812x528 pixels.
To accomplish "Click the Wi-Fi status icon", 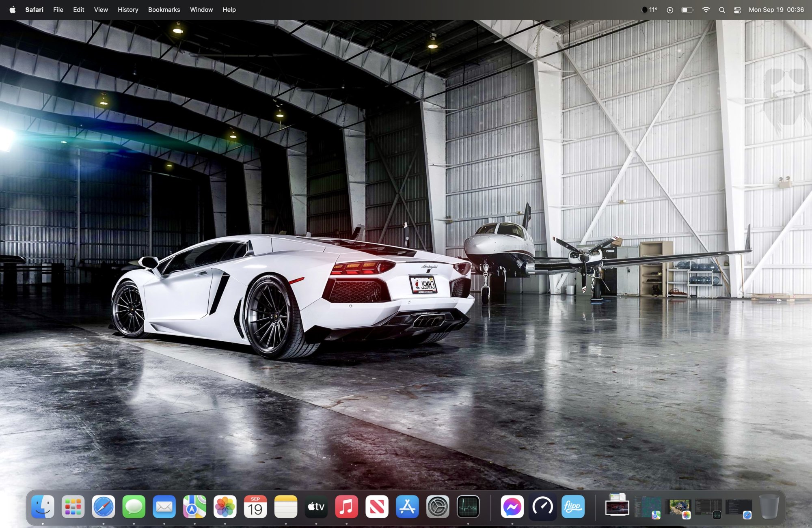I will [706, 10].
